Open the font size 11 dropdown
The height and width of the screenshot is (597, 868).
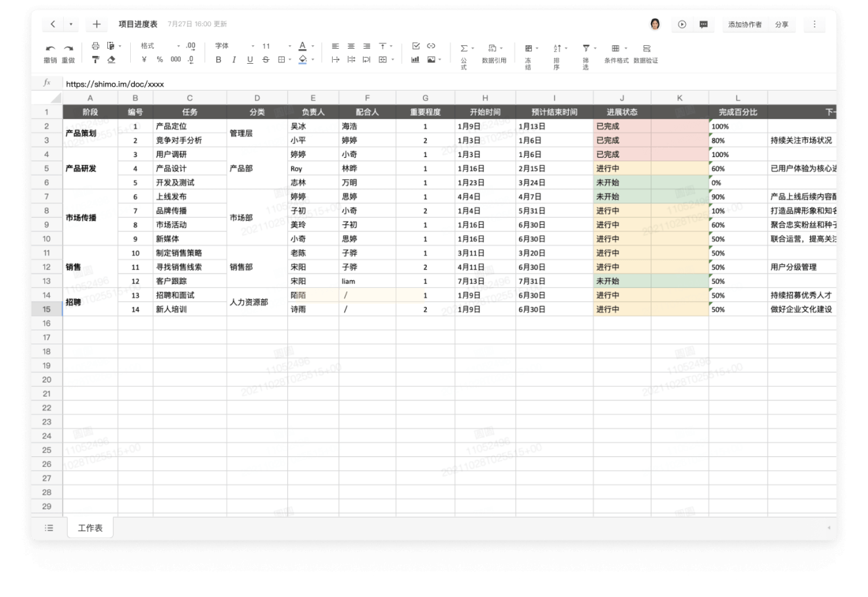[x=277, y=46]
